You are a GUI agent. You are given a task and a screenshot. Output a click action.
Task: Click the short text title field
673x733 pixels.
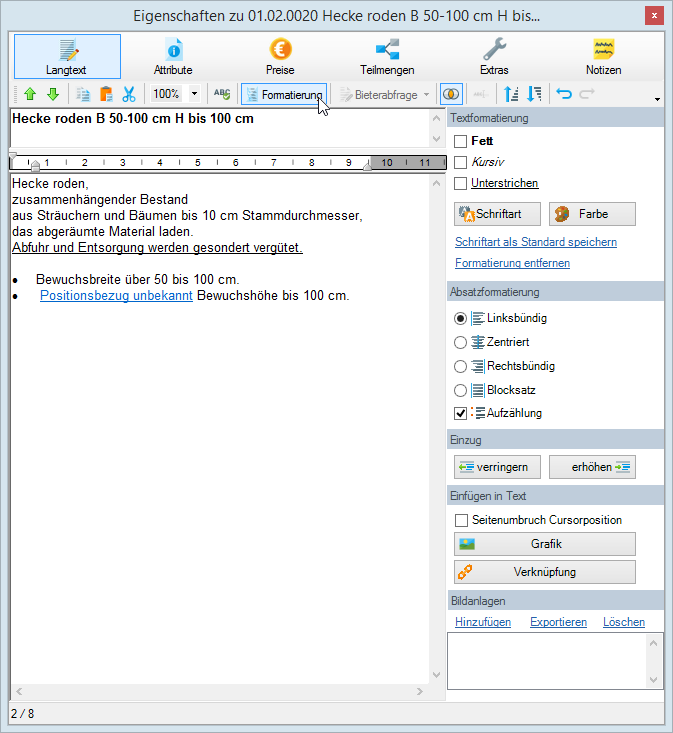coord(220,128)
